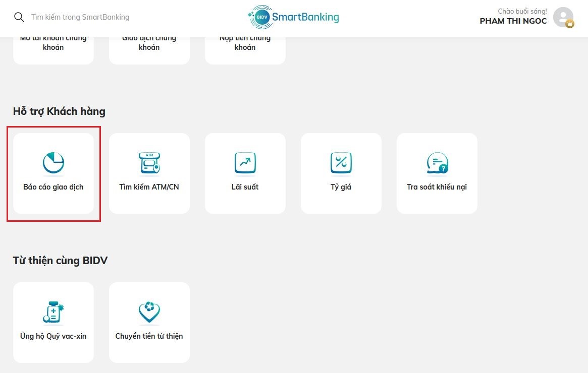Open the Chuyển tiền từ thiện heart icon
The height and width of the screenshot is (373, 588).
click(149, 313)
